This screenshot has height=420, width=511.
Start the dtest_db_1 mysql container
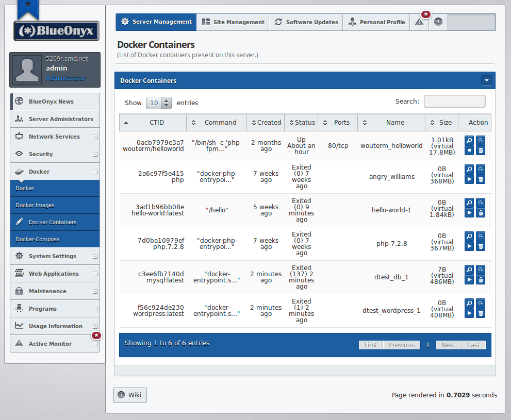click(x=469, y=280)
